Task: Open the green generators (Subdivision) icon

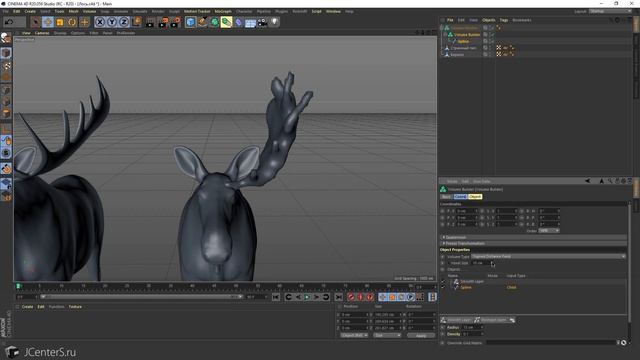Action: pyautogui.click(x=214, y=22)
